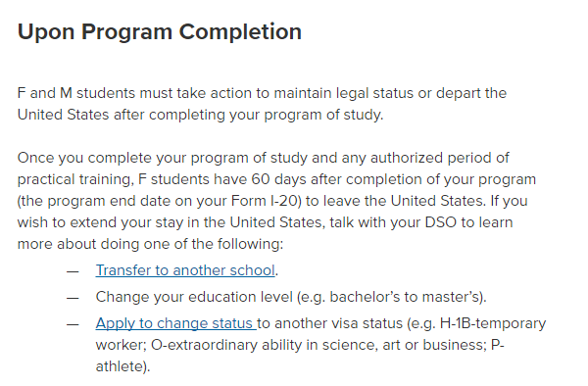Click the dash bullet before "Change your education level"
Viewport: 588px width, 386px height.
(x=73, y=298)
